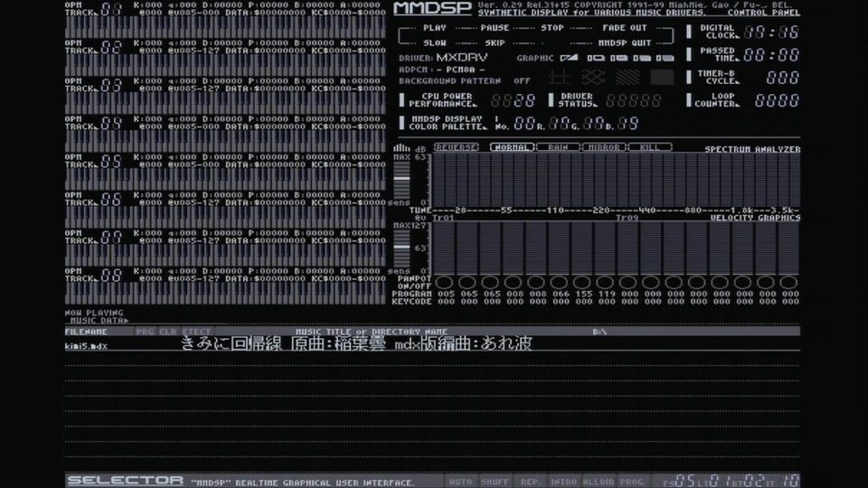The width and height of the screenshot is (868, 488).
Task: Click the CLR column header
Action: point(168,332)
